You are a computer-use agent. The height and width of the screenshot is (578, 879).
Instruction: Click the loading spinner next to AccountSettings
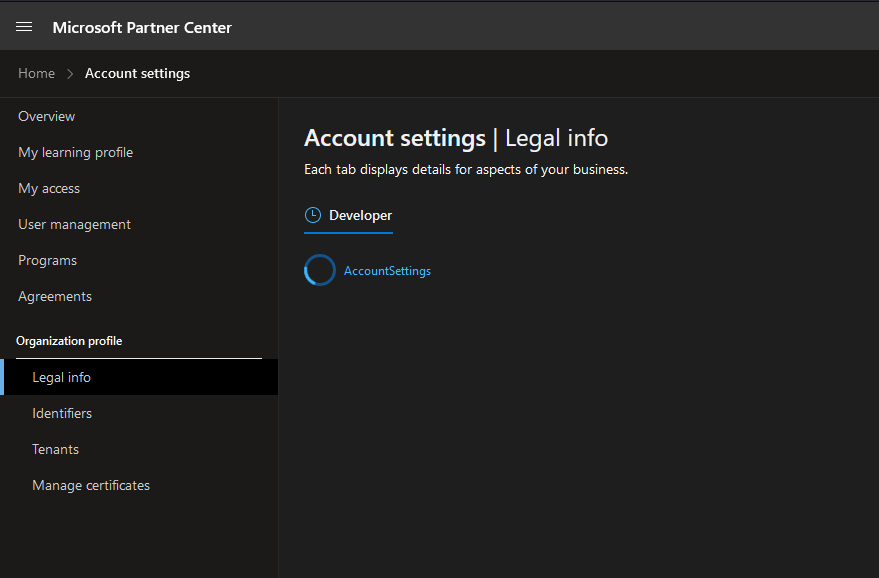(x=319, y=270)
